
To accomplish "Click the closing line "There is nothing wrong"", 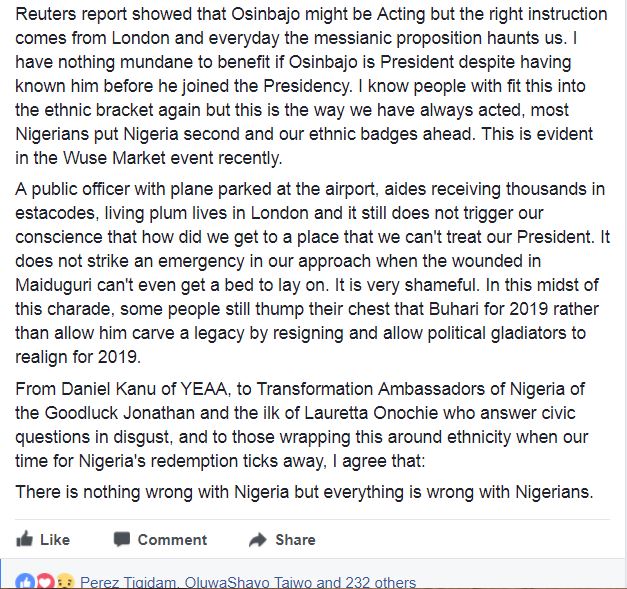I will pyautogui.click(x=311, y=490).
